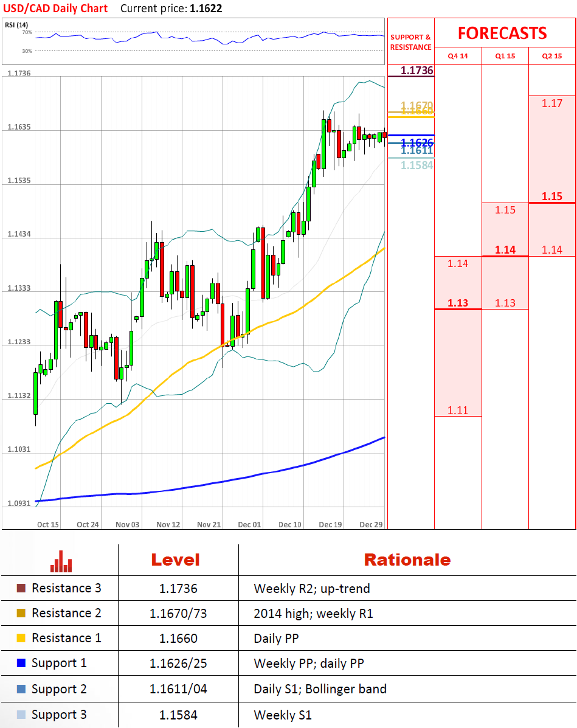The image size is (577, 728).
Task: Click the Oct 15 date axis label
Action: click(48, 524)
